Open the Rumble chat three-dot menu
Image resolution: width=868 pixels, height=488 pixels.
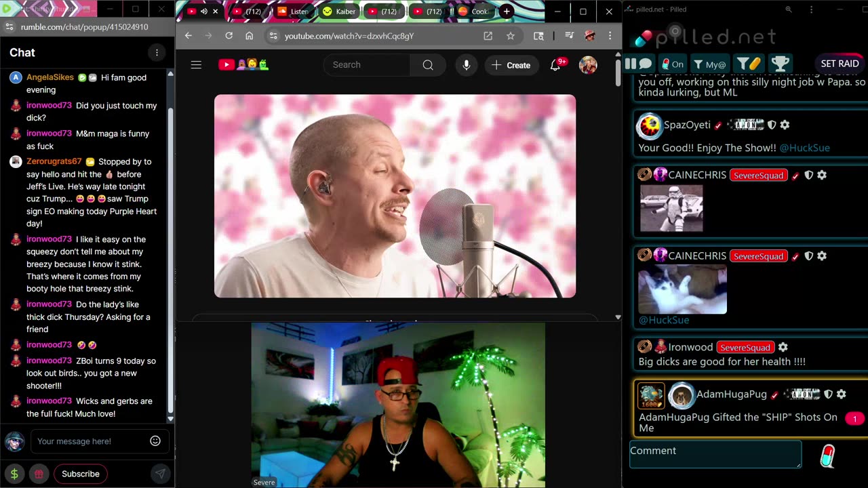click(157, 53)
